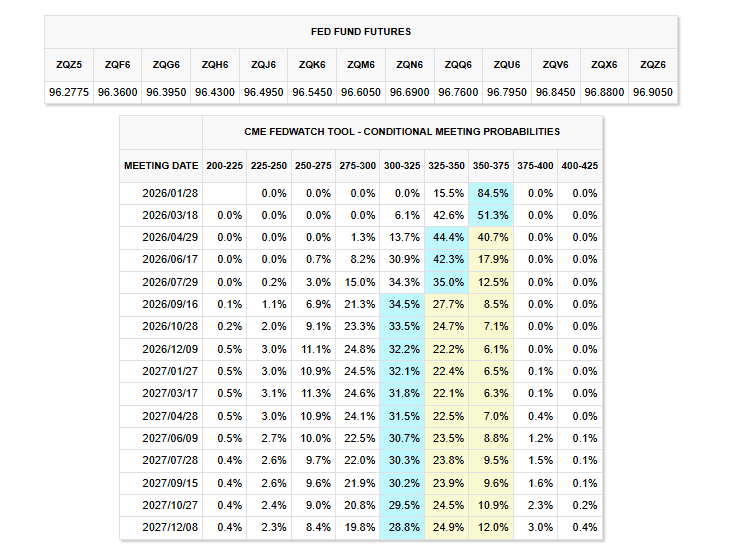Select the 96.9050 price cell
The width and height of the screenshot is (744, 547).
652,91
